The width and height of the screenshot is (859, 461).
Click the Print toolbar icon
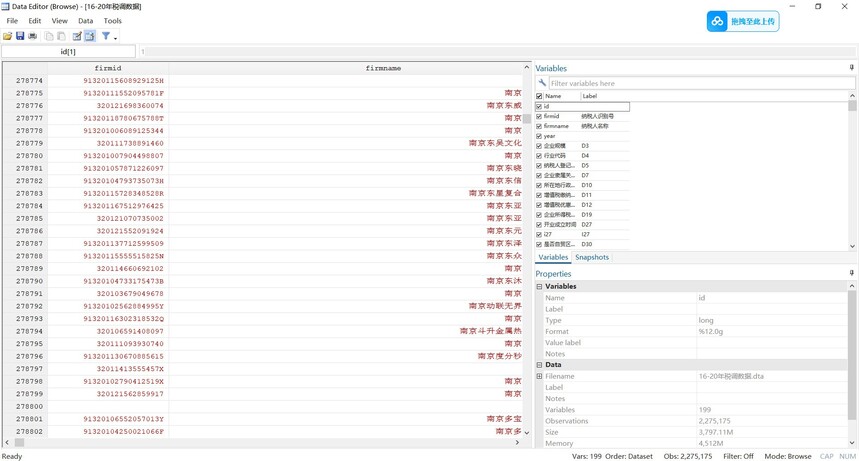pos(32,36)
